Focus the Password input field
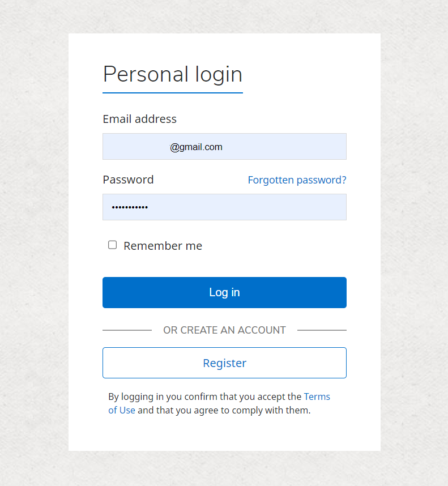Image resolution: width=448 pixels, height=486 pixels. [224, 207]
